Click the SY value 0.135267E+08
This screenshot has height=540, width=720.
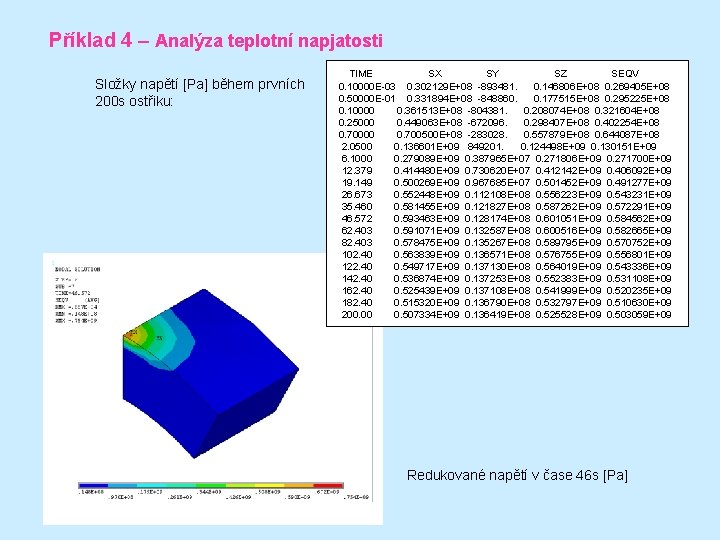[x=497, y=242]
